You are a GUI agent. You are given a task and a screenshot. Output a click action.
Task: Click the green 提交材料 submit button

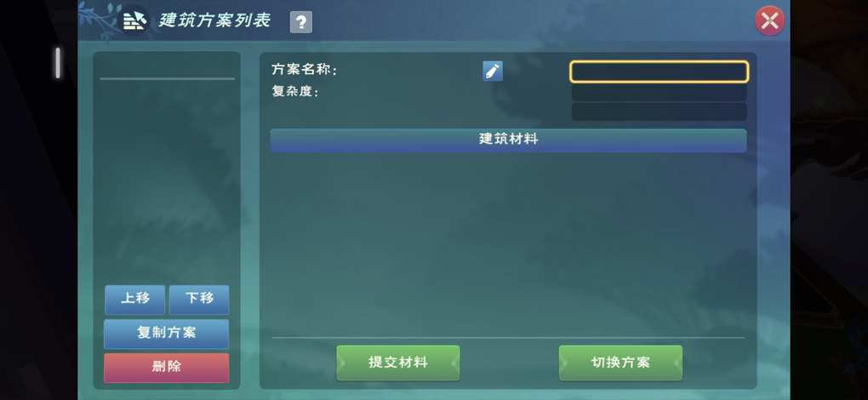click(398, 363)
